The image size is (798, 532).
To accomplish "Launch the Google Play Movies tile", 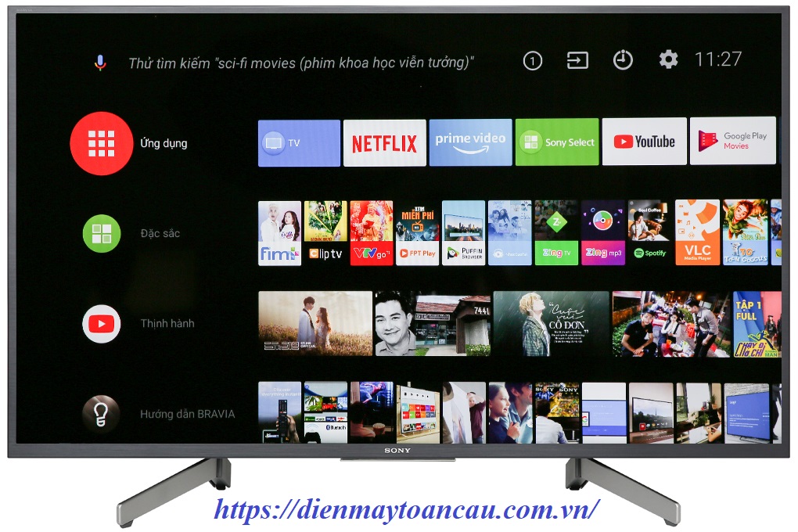I will click(733, 141).
